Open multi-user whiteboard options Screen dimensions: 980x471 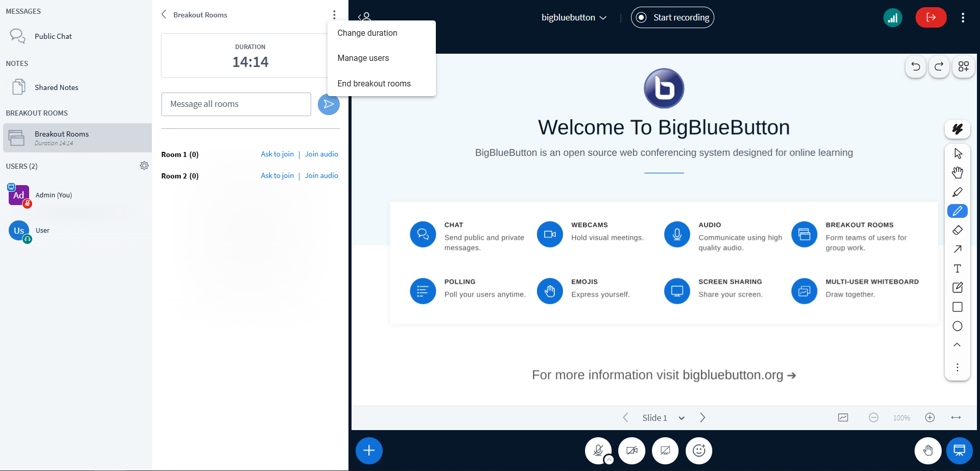(964, 66)
